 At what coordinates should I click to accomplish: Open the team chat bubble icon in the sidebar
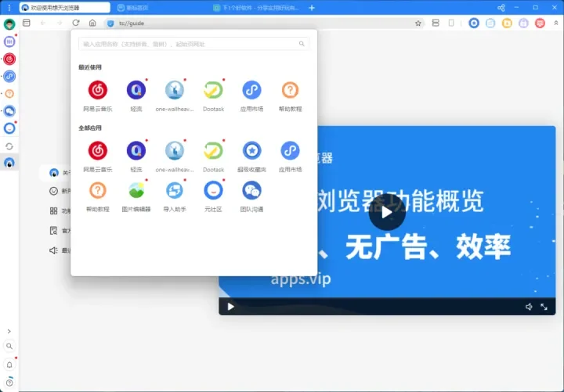click(x=9, y=111)
